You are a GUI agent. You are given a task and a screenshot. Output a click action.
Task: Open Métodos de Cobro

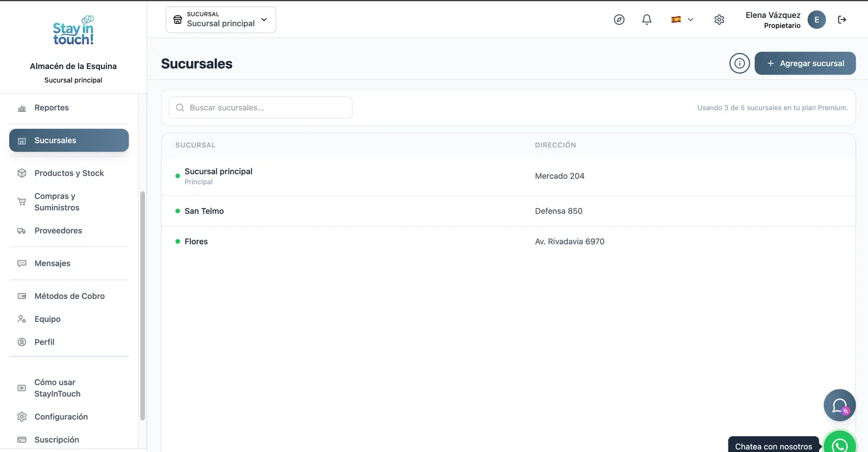pyautogui.click(x=69, y=296)
